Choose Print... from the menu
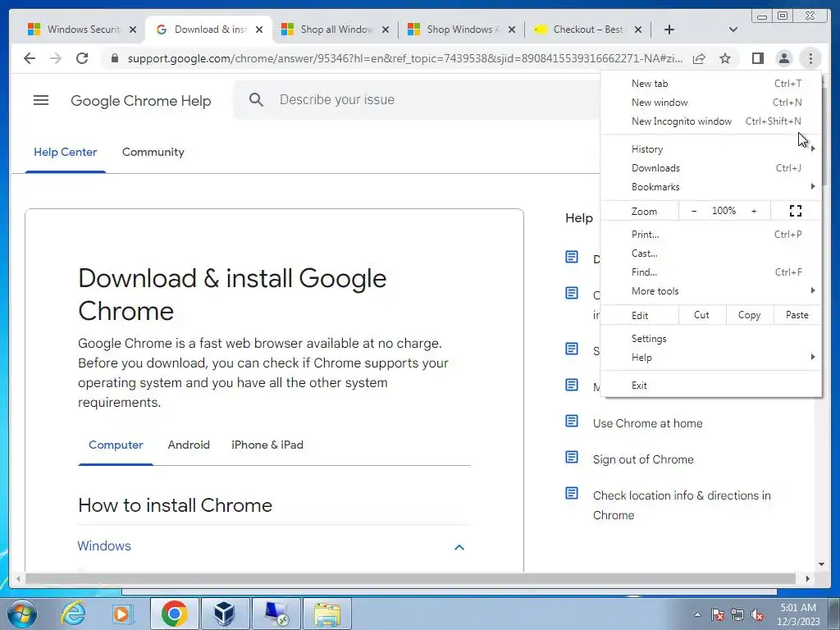This screenshot has width=840, height=630. (x=711, y=234)
